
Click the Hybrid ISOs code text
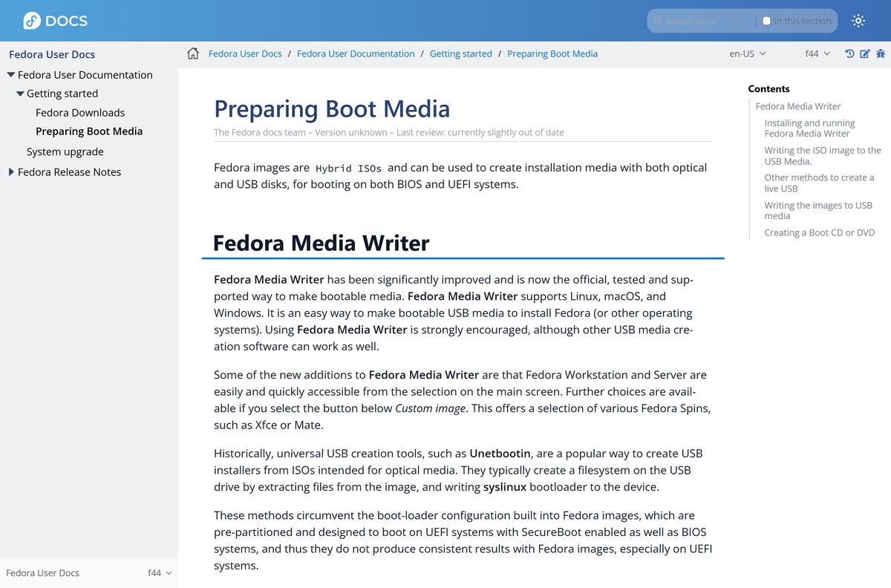[x=348, y=169]
